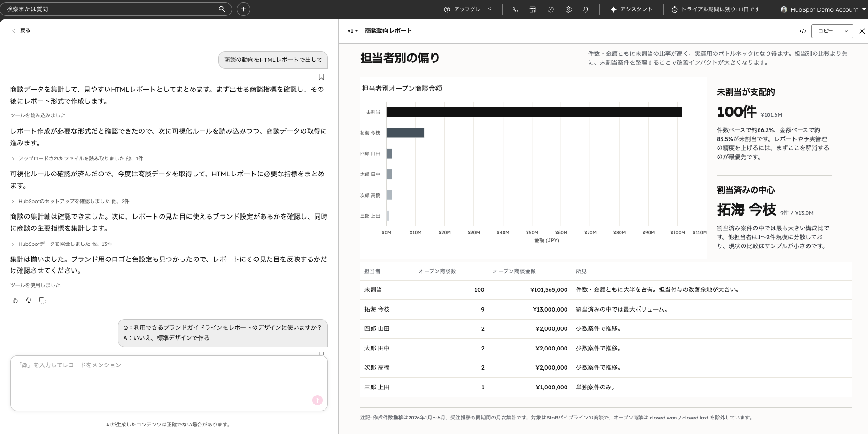
Task: Click 担当者 column header
Action: (x=372, y=271)
